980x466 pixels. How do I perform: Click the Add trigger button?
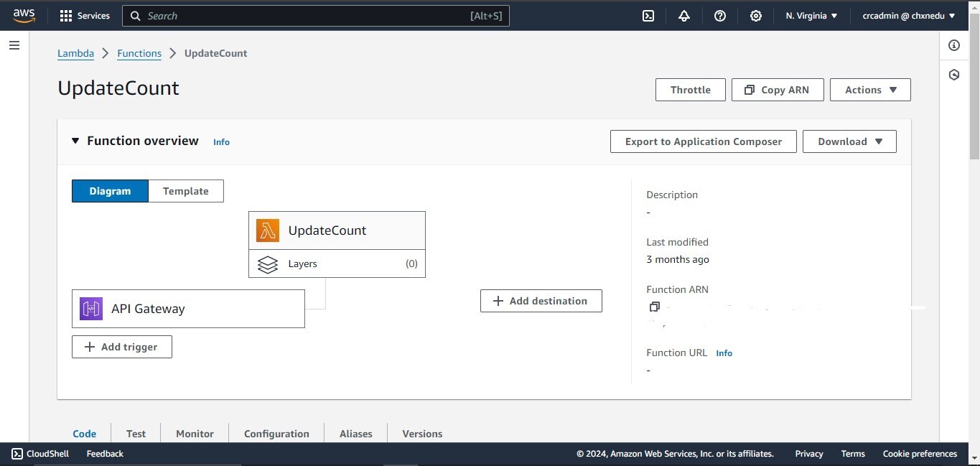122,347
